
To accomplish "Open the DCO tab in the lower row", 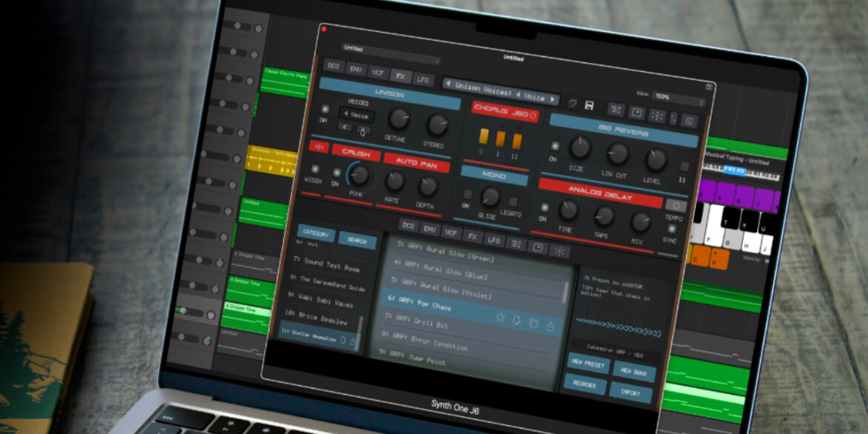I will [407, 226].
